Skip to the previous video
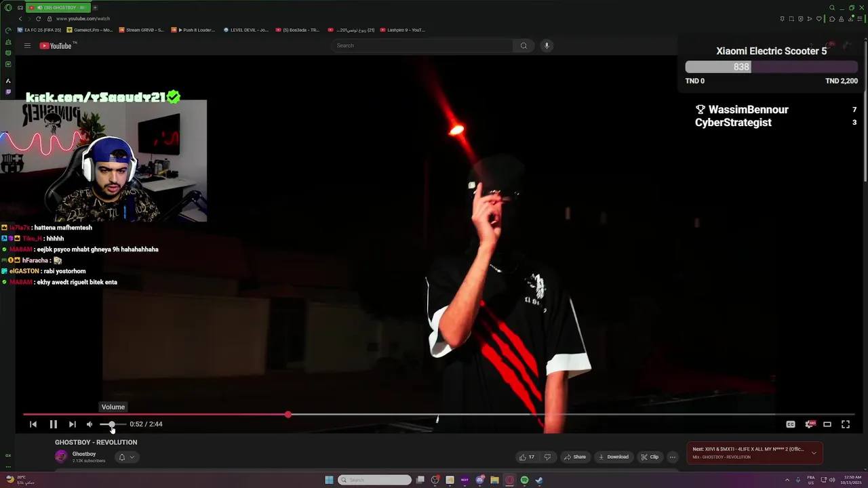The height and width of the screenshot is (488, 868). pos(33,424)
